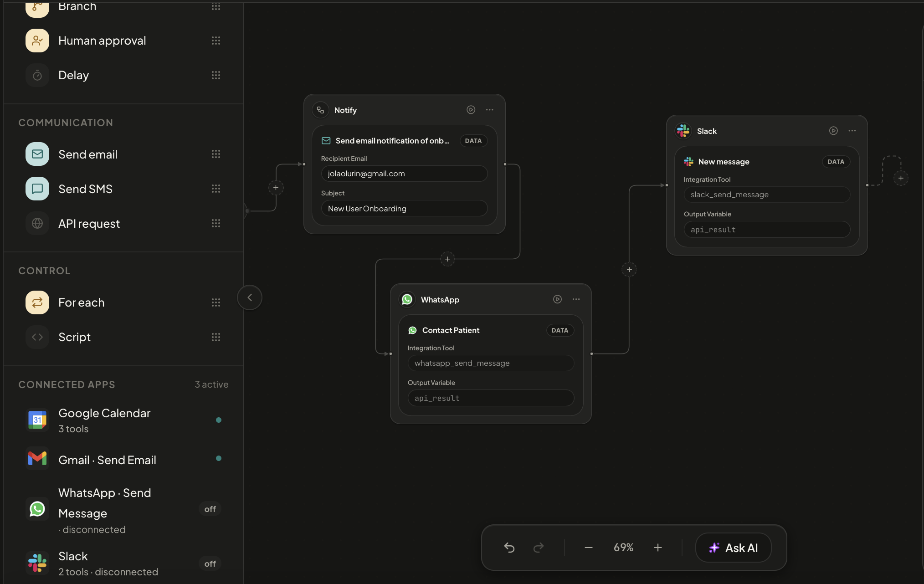Toggle the WhatsApp Send Message off switch
Screen dimensions: 924x584
(x=210, y=509)
